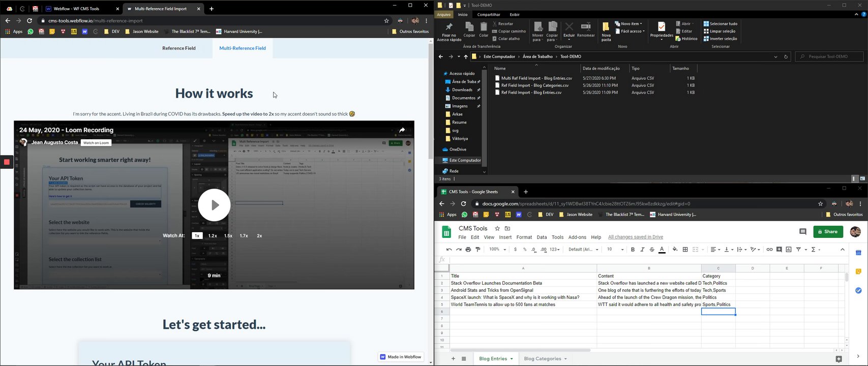Click the Move to folder icon beside CMS Tools
The height and width of the screenshot is (366, 868).
pos(507,229)
